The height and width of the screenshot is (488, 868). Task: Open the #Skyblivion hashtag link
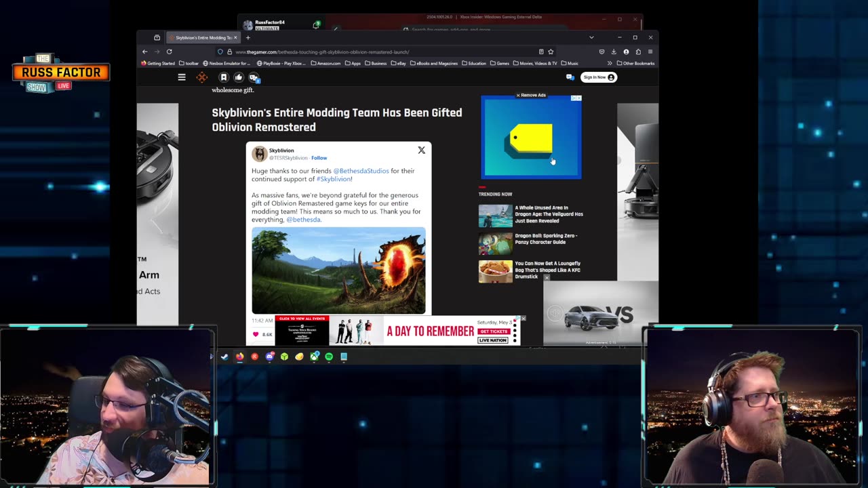pos(334,179)
